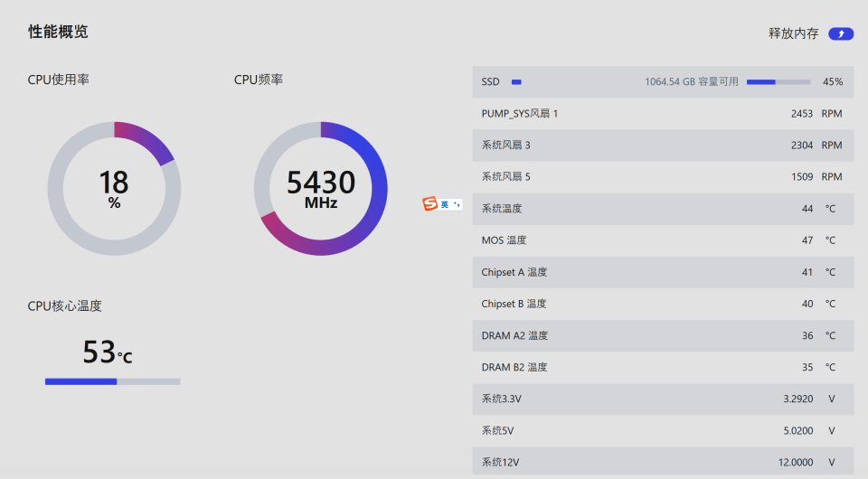Click the 系统3.3V voltage row
Screen dimensions: 868x479
coord(662,399)
